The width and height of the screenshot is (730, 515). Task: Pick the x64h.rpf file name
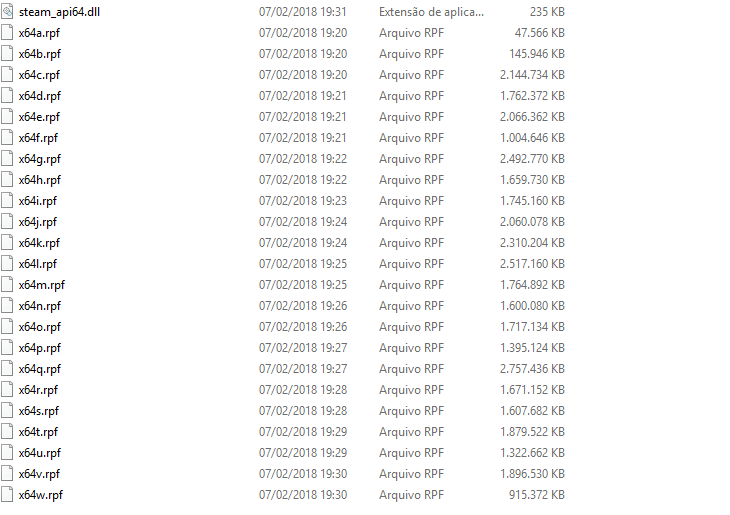(x=40, y=180)
